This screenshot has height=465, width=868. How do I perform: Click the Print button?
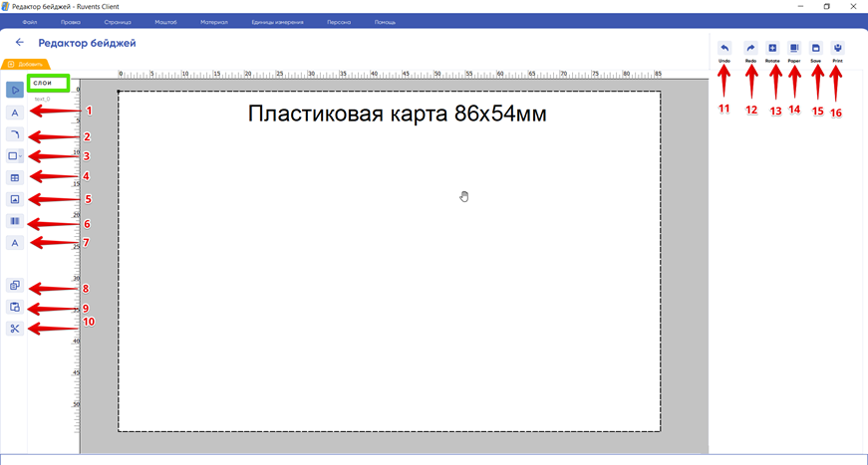[837, 50]
